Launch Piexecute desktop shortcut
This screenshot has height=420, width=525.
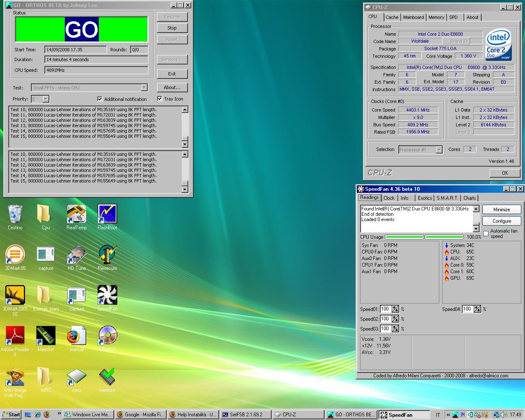click(x=107, y=254)
